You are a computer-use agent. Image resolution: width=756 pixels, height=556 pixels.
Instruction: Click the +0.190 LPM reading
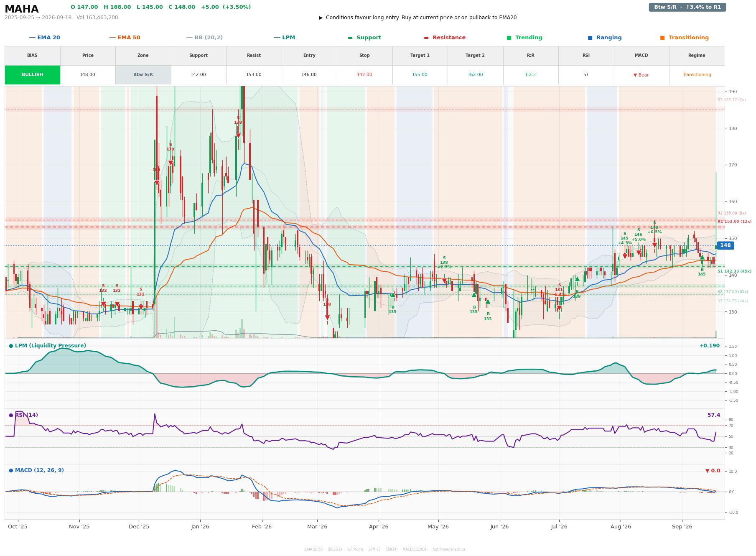710,346
